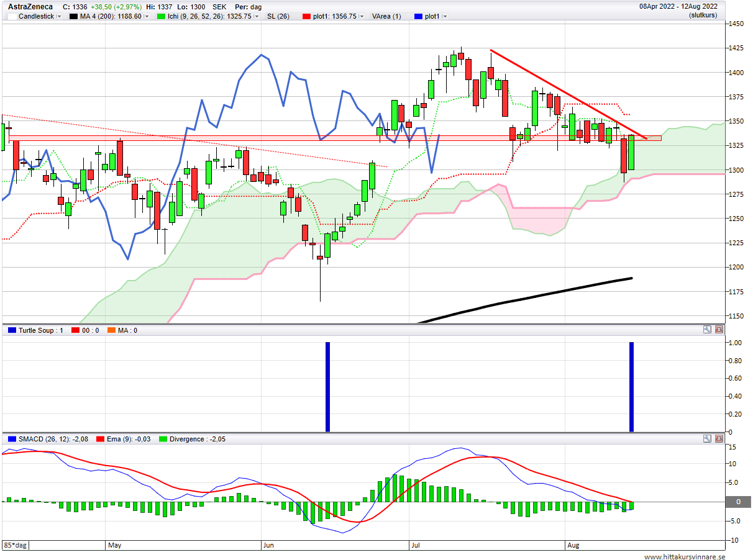Click the Ema (9): -0,03 label
Viewport: 753px width, 560px height.
click(128, 439)
